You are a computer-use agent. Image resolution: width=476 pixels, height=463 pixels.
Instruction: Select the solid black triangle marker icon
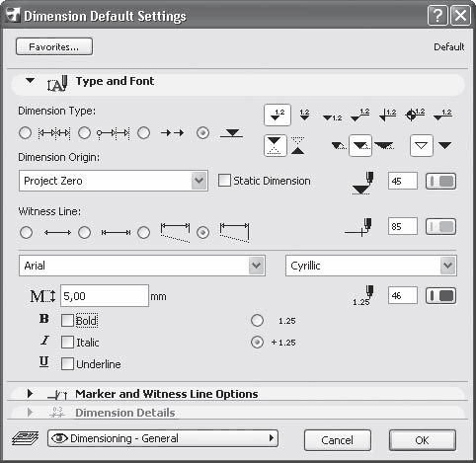(445, 145)
